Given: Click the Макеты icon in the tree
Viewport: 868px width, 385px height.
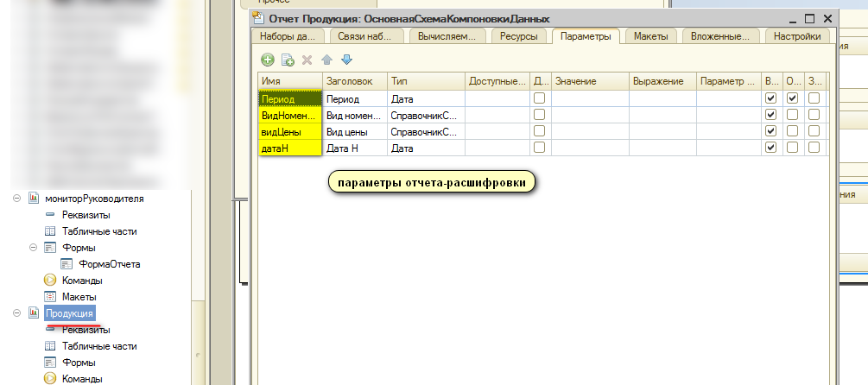Looking at the screenshot, I should click(50, 296).
